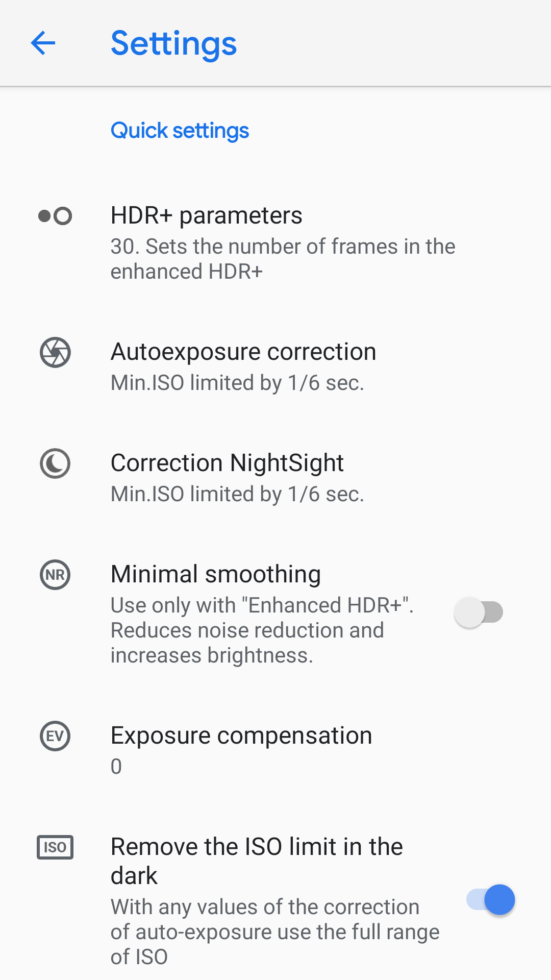The image size is (551, 980).
Task: Tap the NightSight moon icon
Action: click(55, 463)
